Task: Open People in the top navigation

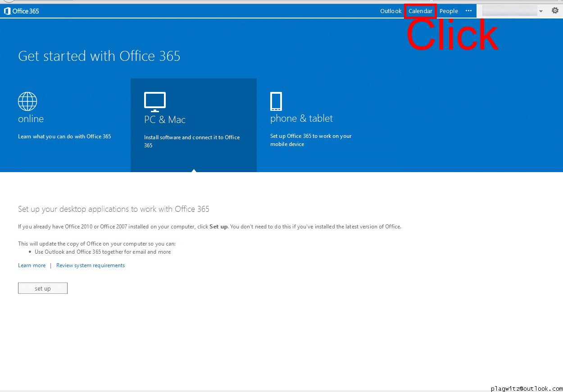Action: click(449, 11)
